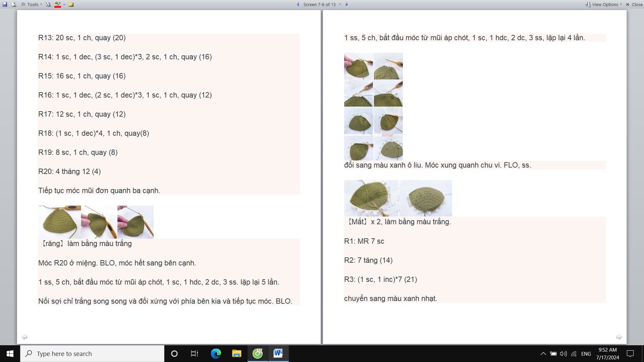Insert a comment using sticky note icon

[71, 4]
